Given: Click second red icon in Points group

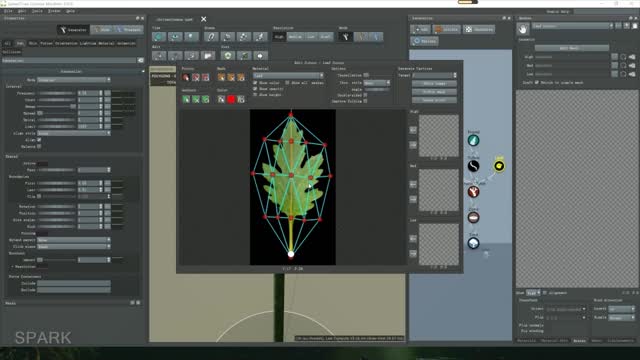Looking at the screenshot, I should 196,77.
